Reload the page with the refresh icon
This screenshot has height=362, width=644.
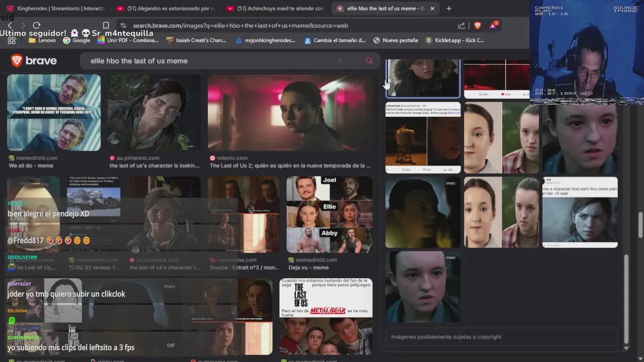point(36,25)
